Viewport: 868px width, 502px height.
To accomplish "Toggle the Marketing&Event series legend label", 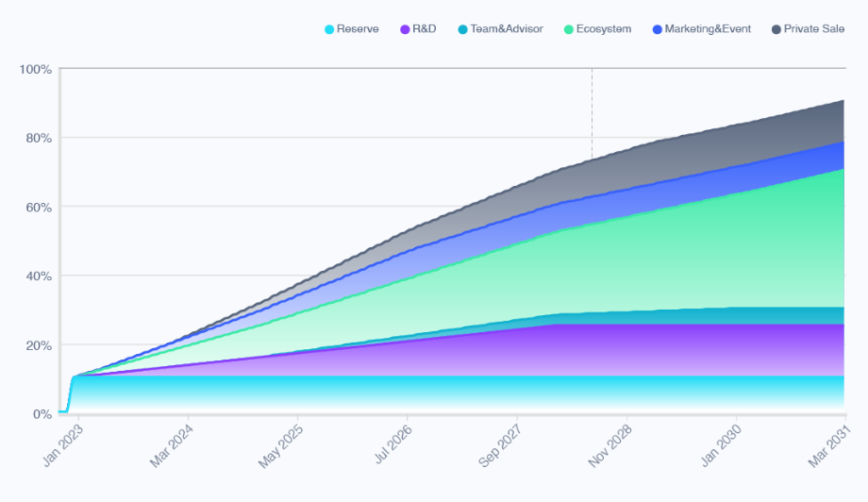I will coord(707,29).
